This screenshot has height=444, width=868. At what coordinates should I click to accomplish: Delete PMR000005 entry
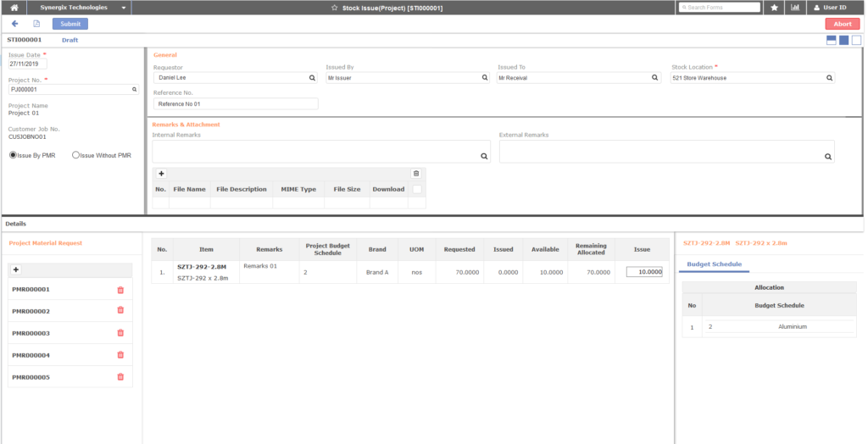coord(120,377)
